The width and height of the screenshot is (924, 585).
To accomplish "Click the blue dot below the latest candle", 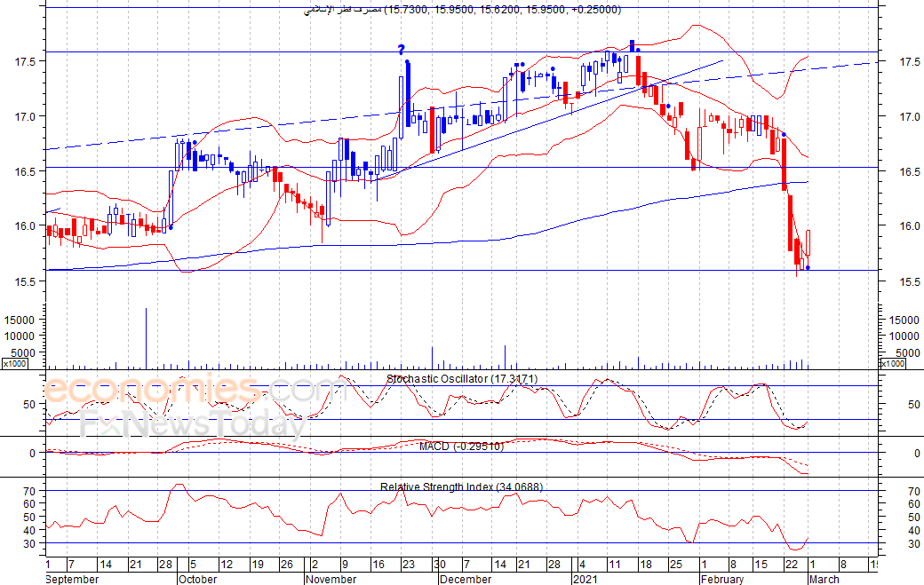I will 808,267.
